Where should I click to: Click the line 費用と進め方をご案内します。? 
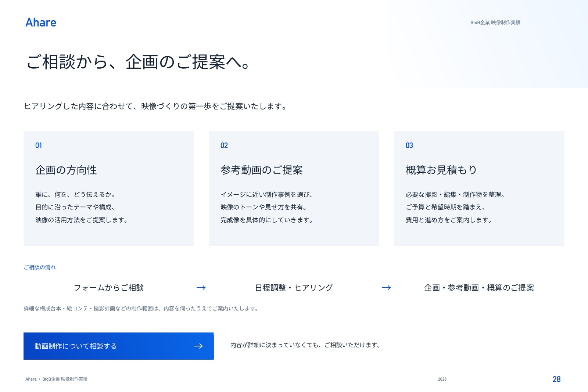pos(449,220)
